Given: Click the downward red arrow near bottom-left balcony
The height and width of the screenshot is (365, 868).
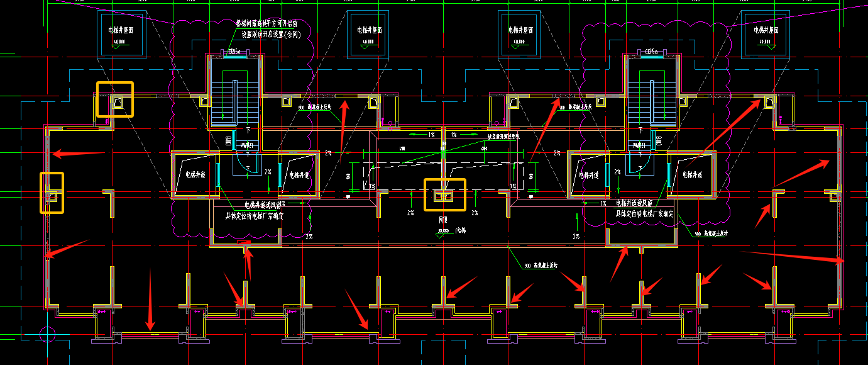Looking at the screenshot, I should click(x=150, y=300).
